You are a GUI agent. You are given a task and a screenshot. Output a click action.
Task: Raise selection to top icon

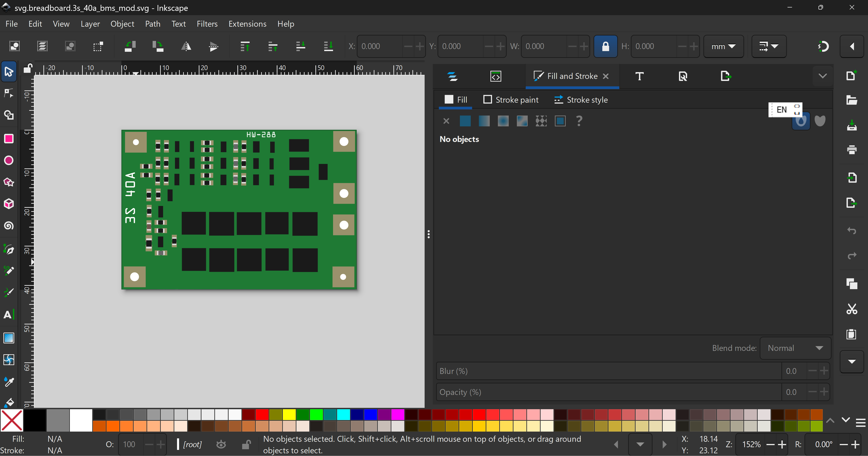pos(245,46)
